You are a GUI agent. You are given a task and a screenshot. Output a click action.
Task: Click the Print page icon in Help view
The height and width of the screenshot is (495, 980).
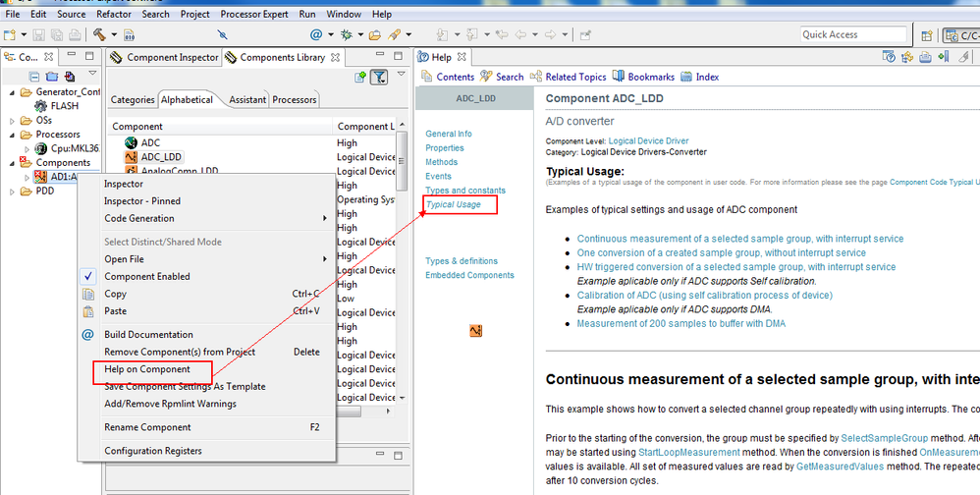click(x=926, y=58)
